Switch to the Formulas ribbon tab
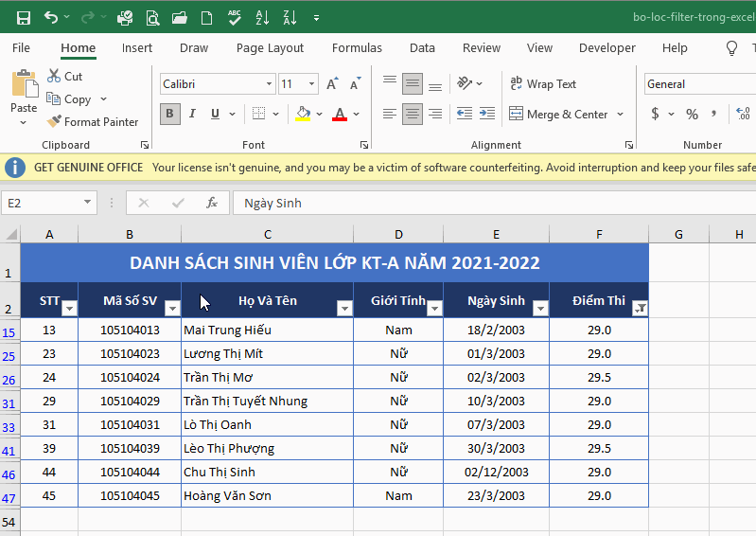 [357, 47]
